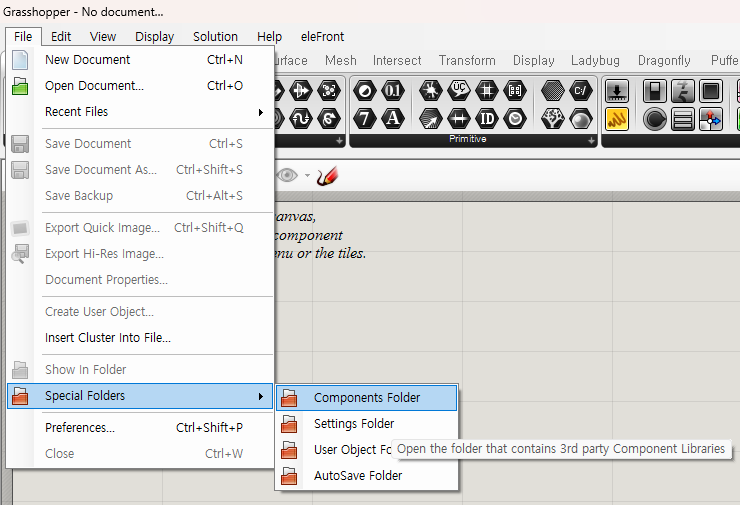Select the tree Data Path parameter icon
This screenshot has width=740, height=505.
pyautogui.click(x=553, y=118)
